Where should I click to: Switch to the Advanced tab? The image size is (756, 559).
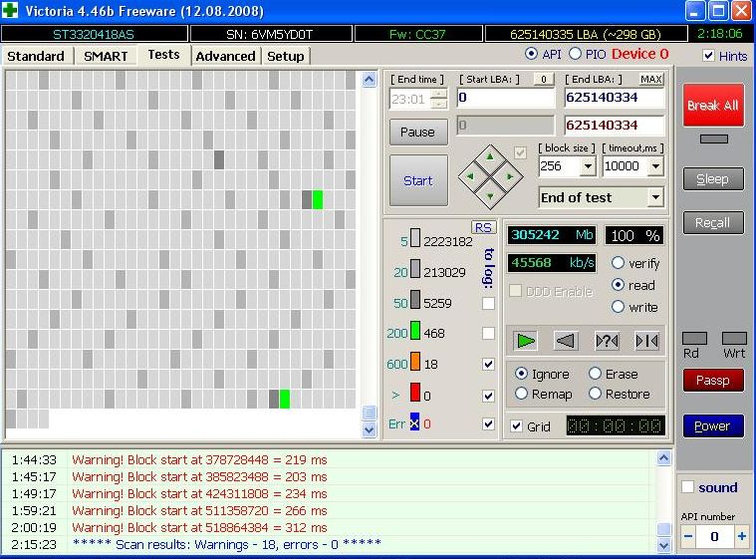tap(225, 57)
